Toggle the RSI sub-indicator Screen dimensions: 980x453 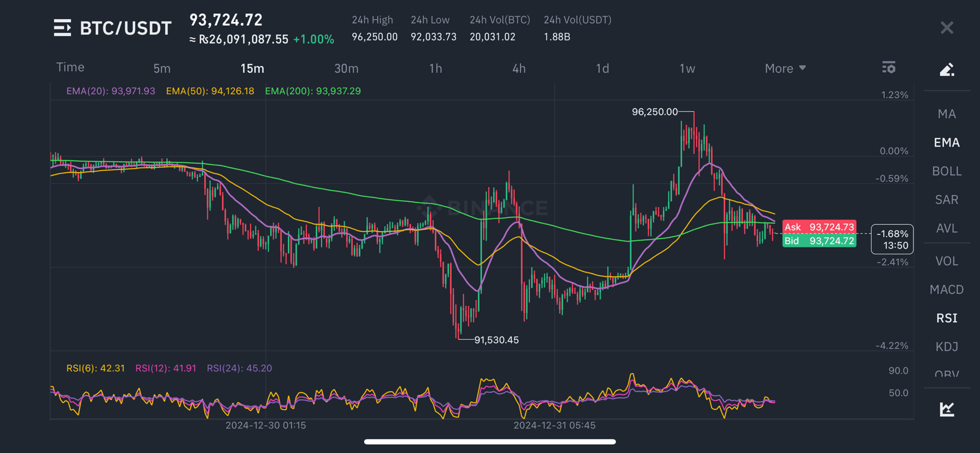click(x=947, y=318)
